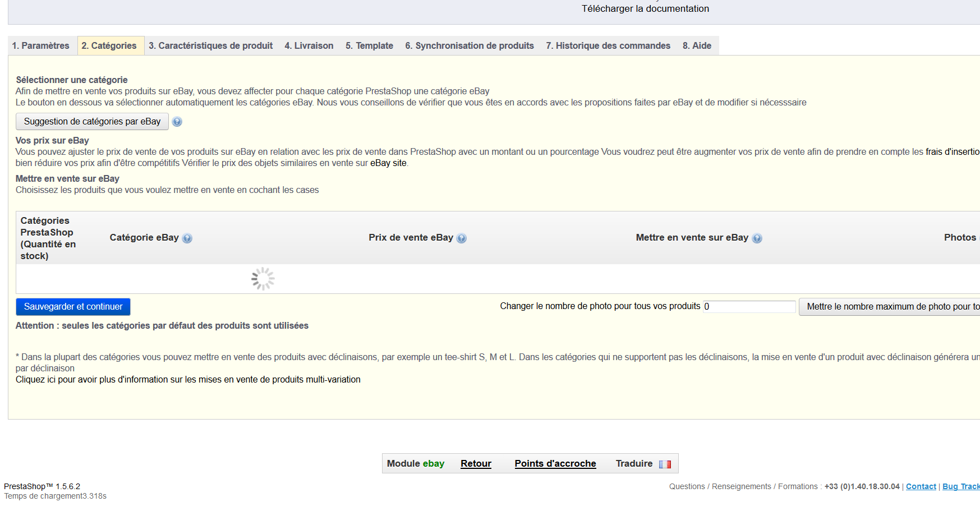Click Catégories PrestaShop column header
Image resolution: width=980 pixels, height=511 pixels.
point(48,238)
